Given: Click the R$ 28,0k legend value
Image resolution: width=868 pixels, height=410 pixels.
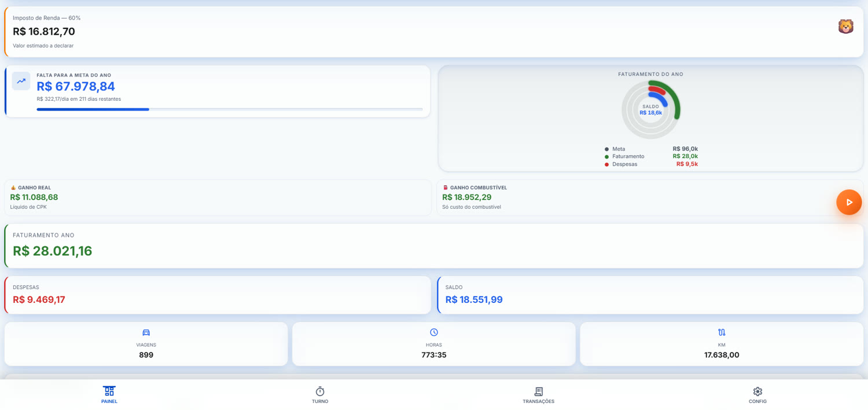Looking at the screenshot, I should 685,156.
